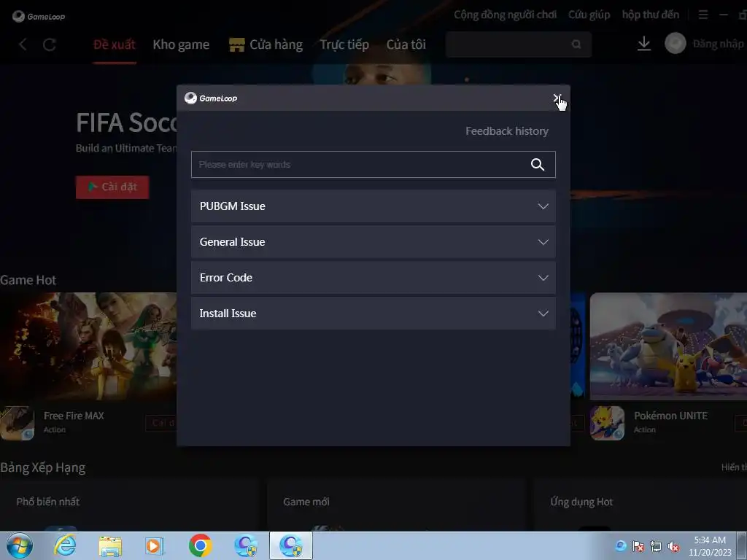Click the GameLoop logo in the main window header
747x560 pixels.
(39, 17)
